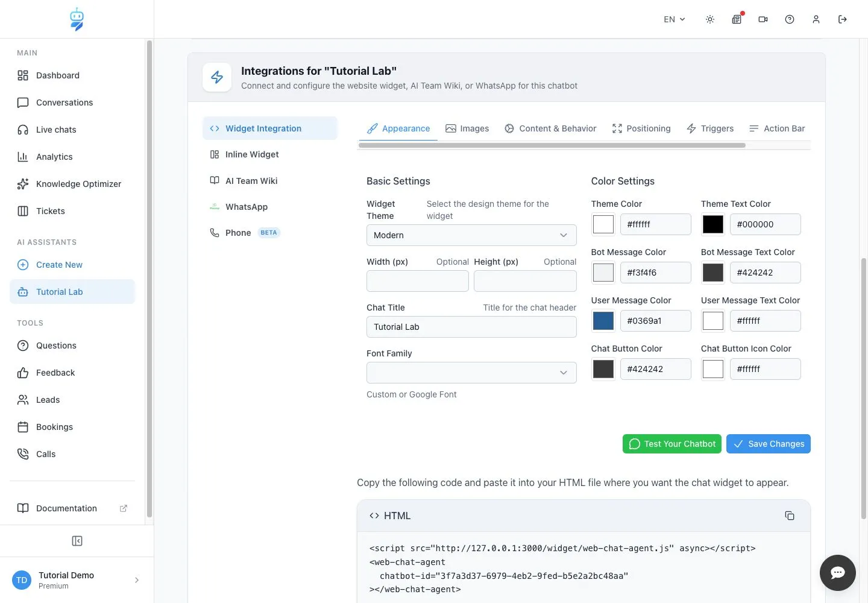
Task: Switch to the Images tab
Action: tap(467, 128)
